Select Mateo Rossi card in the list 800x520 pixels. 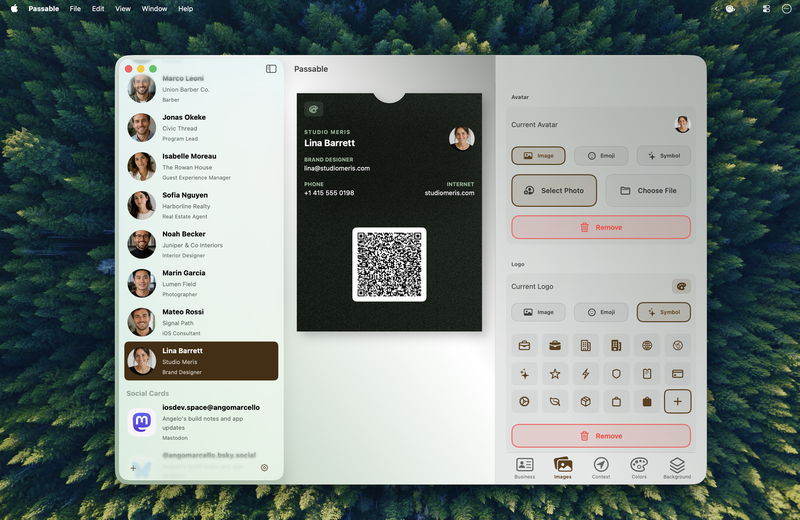[x=201, y=322]
